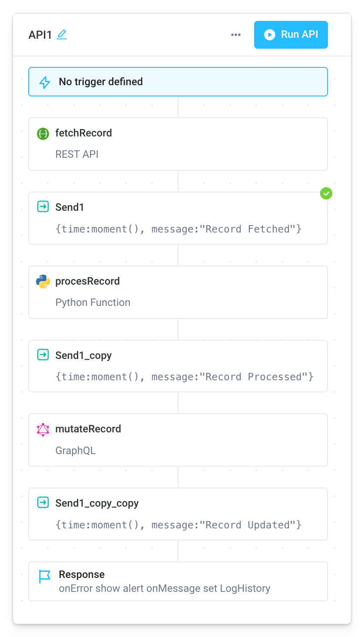Image resolution: width=364 pixels, height=637 pixels.
Task: Select the mutateRecord GraphQL block
Action: 178,440
